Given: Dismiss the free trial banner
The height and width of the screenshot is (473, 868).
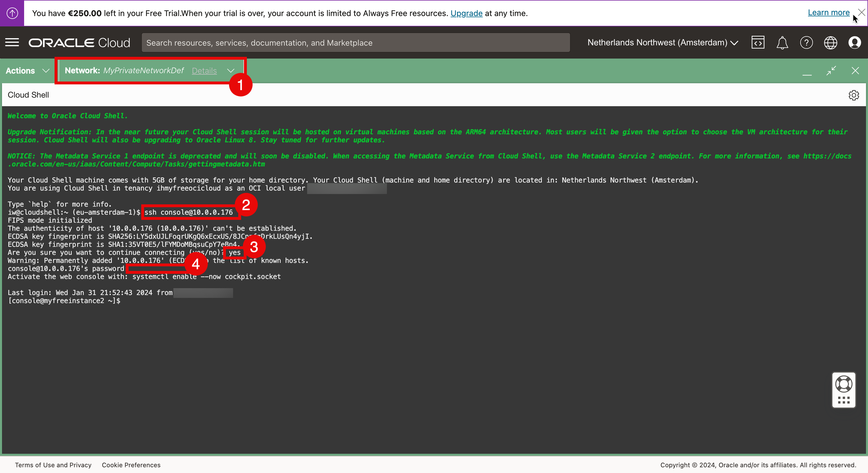Looking at the screenshot, I should pyautogui.click(x=861, y=12).
